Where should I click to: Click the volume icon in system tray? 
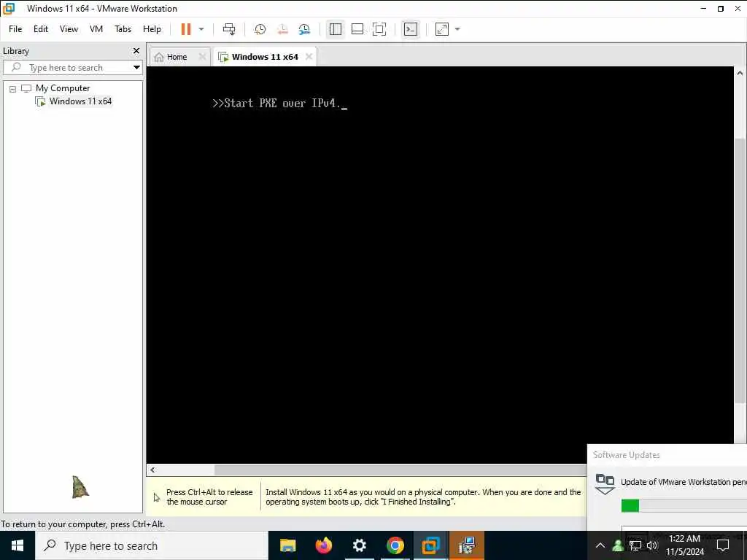pos(652,545)
